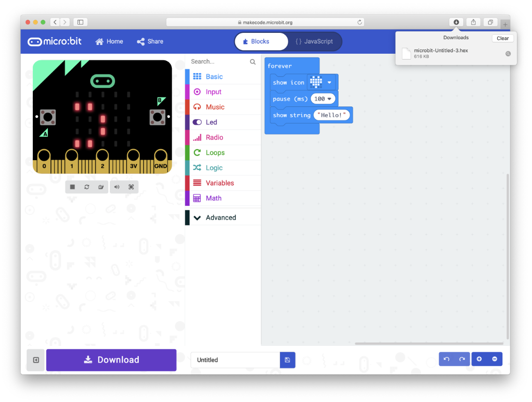The height and width of the screenshot is (402, 532).
Task: Expand the Advanced categories
Action: pos(223,218)
